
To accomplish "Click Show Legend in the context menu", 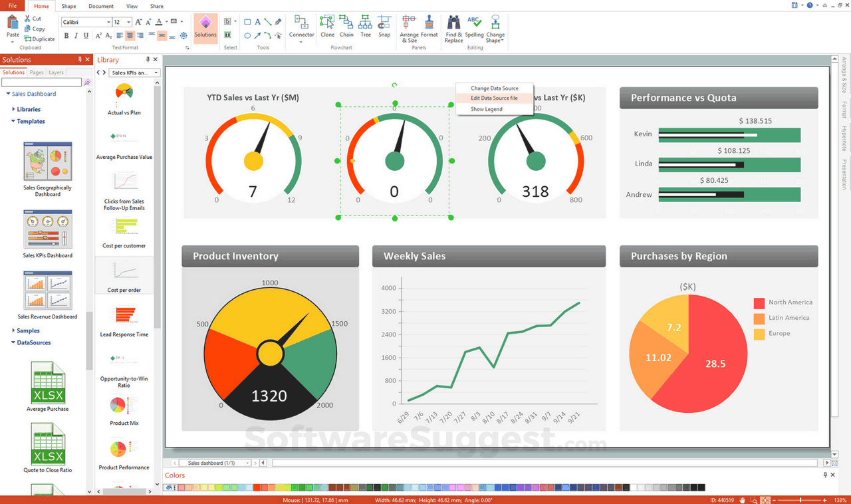I will (x=487, y=108).
